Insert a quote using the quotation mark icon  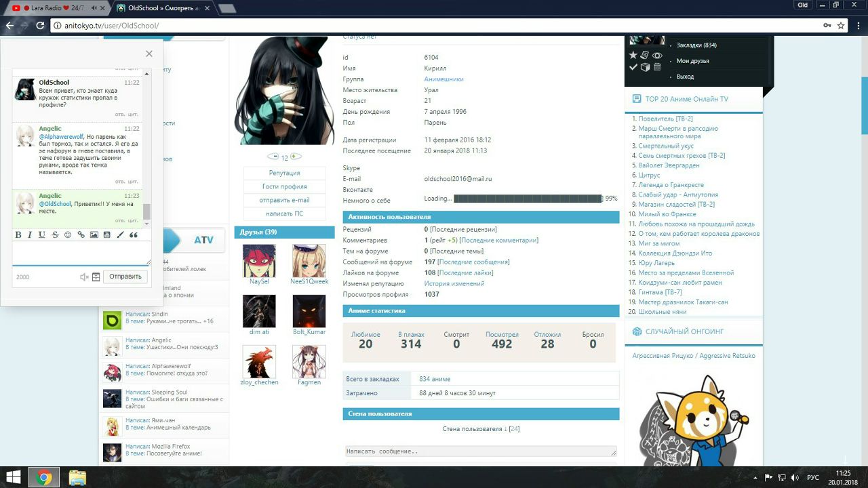[134, 235]
